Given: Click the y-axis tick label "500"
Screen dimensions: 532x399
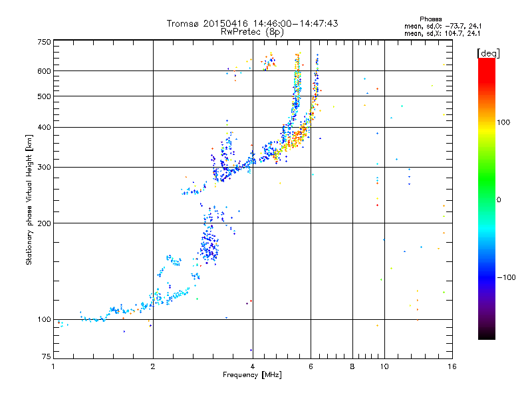Looking at the screenshot, I should [x=44, y=96].
